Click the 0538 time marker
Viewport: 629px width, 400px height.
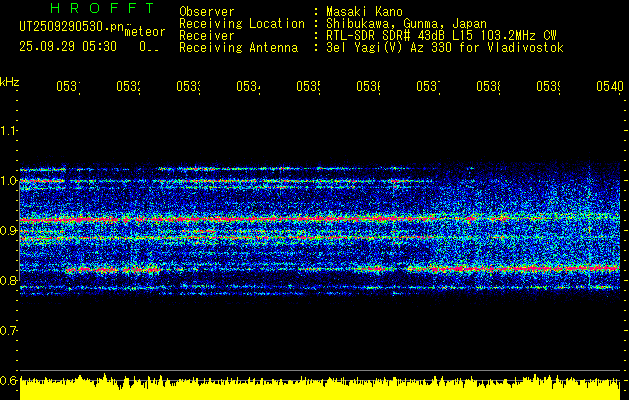coord(488,86)
